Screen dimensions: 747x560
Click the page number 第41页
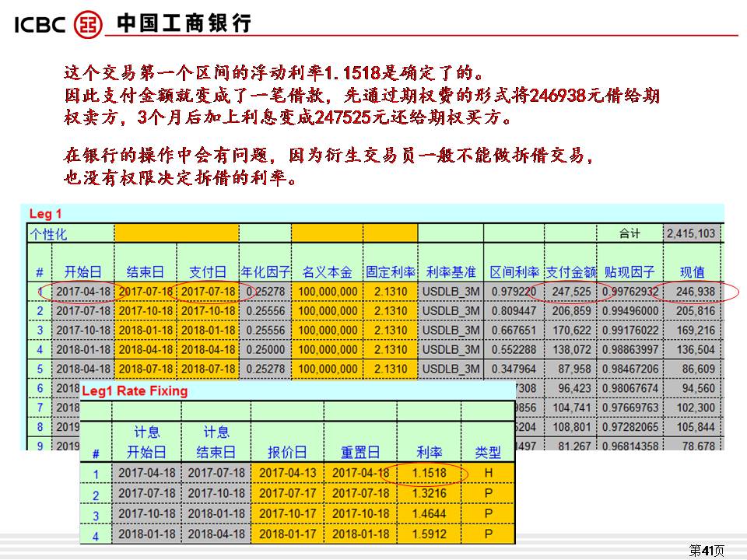point(707,551)
